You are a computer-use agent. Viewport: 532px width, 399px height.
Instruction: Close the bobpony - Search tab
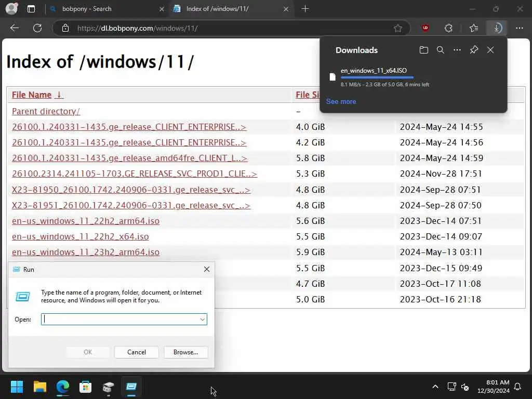[162, 9]
